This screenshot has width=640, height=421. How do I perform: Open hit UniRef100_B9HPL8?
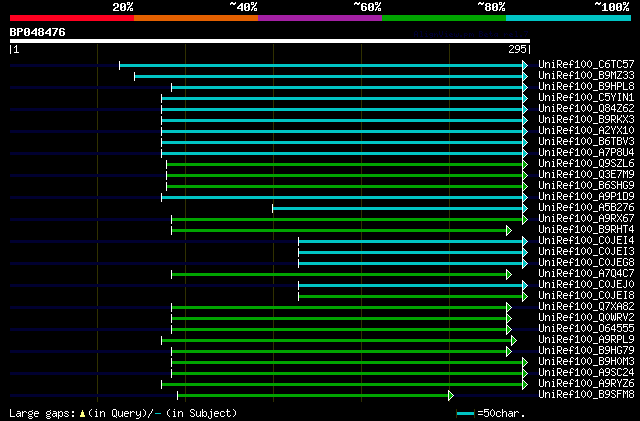click(586, 87)
